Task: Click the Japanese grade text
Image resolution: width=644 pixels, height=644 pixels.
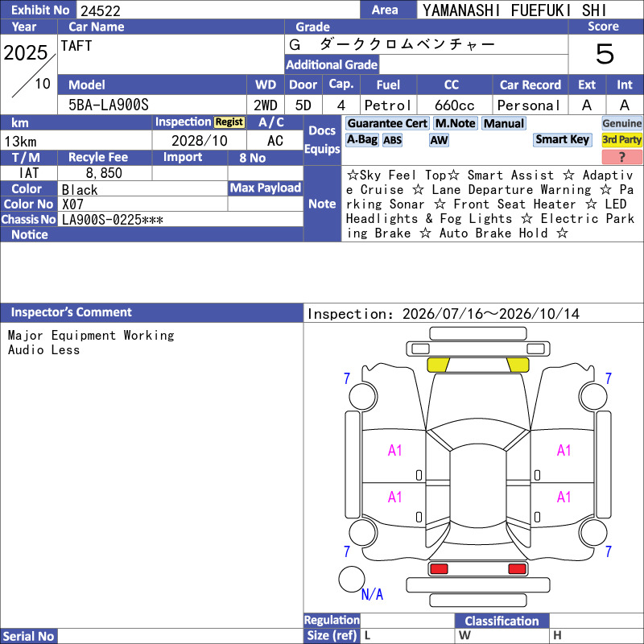Action: (392, 44)
